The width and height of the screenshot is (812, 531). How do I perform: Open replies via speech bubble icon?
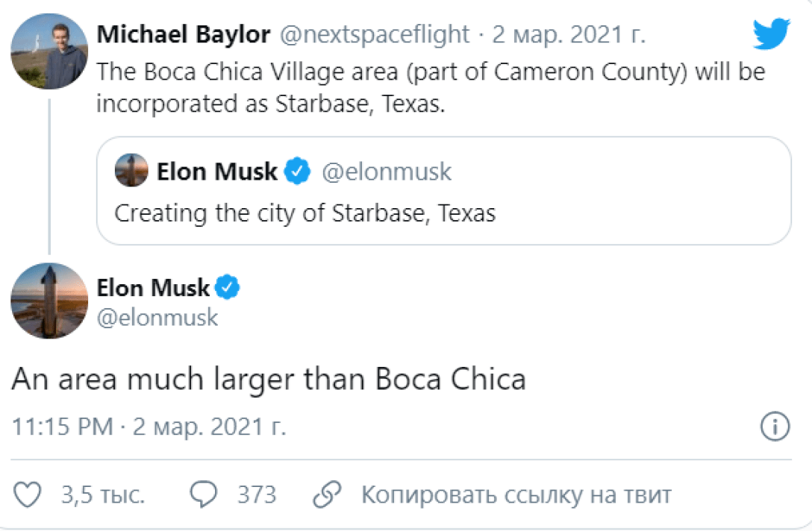pos(204,494)
